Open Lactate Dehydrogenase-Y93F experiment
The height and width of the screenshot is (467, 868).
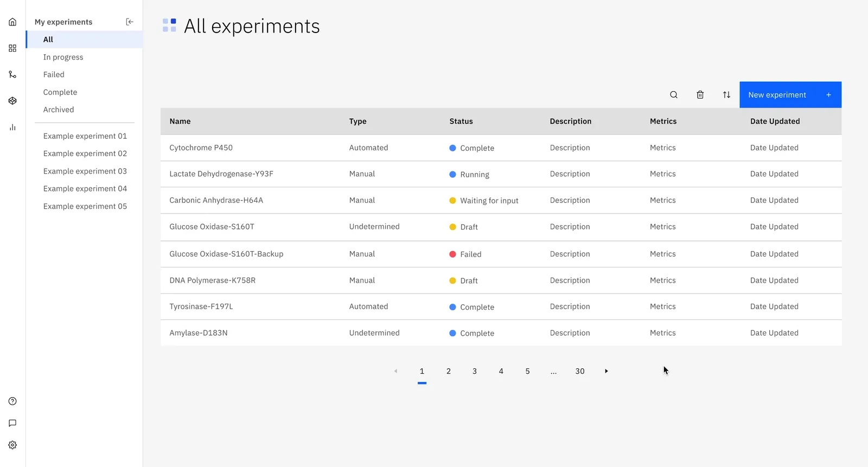point(501,174)
